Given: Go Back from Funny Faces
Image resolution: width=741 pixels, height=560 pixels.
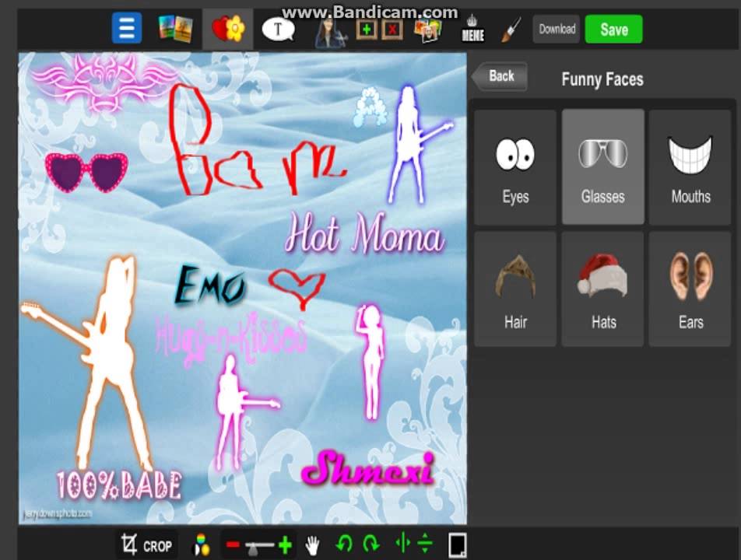Looking at the screenshot, I should click(x=500, y=76).
